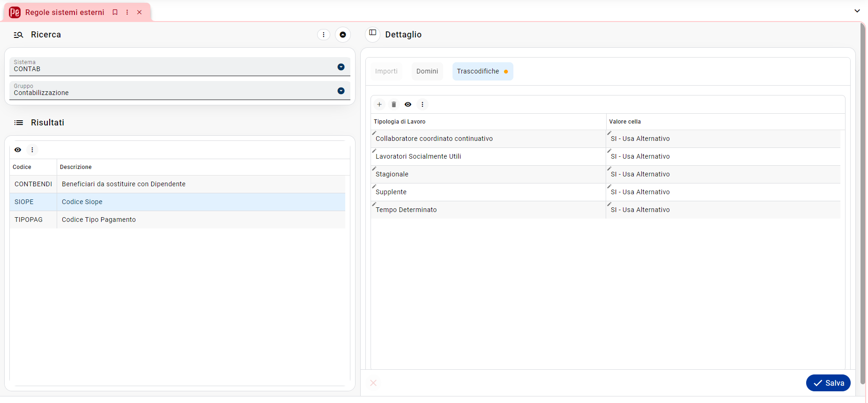Edit Lavoratori Socialmente Utili cell
The height and width of the screenshot is (403, 868).
coord(488,156)
